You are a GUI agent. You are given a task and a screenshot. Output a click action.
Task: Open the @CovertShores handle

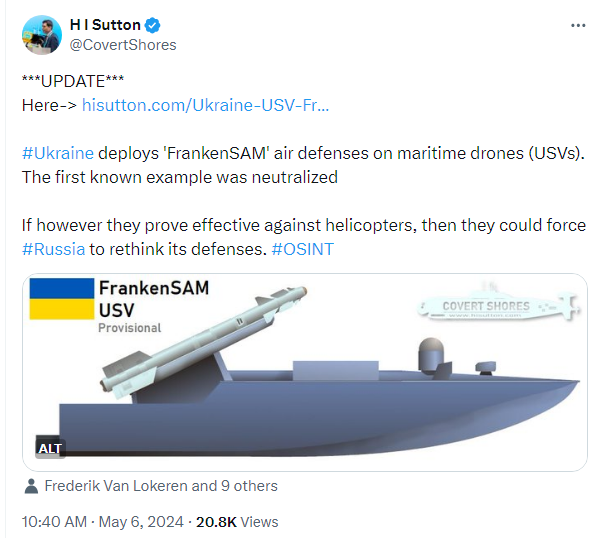(x=123, y=45)
